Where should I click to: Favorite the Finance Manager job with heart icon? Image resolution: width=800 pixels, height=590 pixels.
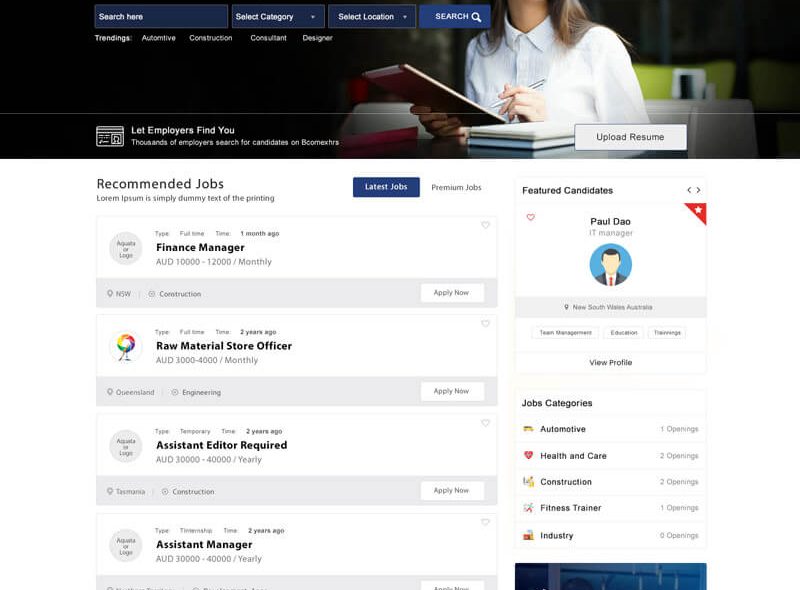485,225
